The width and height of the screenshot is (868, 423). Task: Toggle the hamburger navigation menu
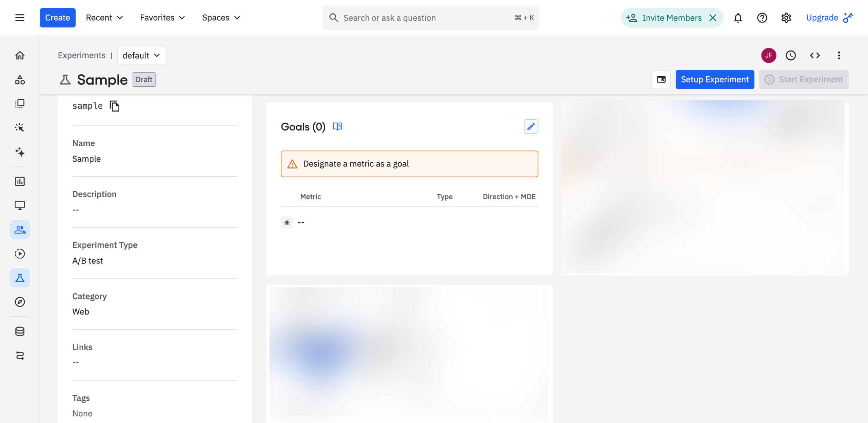20,18
